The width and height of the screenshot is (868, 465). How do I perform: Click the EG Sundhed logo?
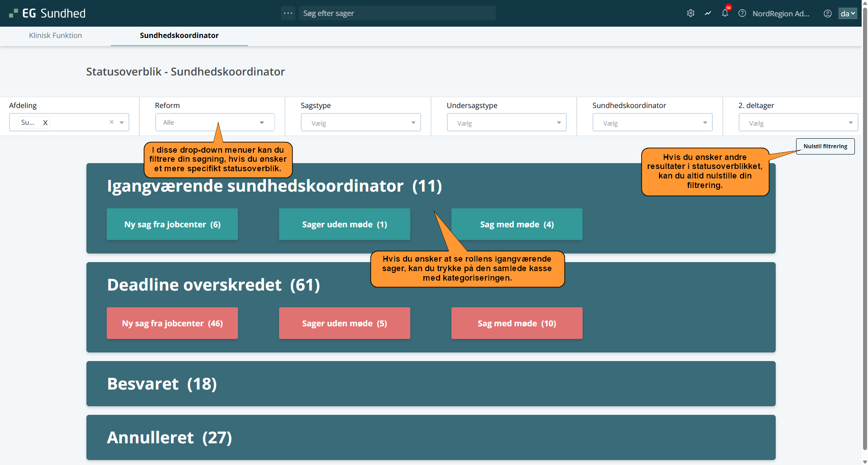coord(47,14)
